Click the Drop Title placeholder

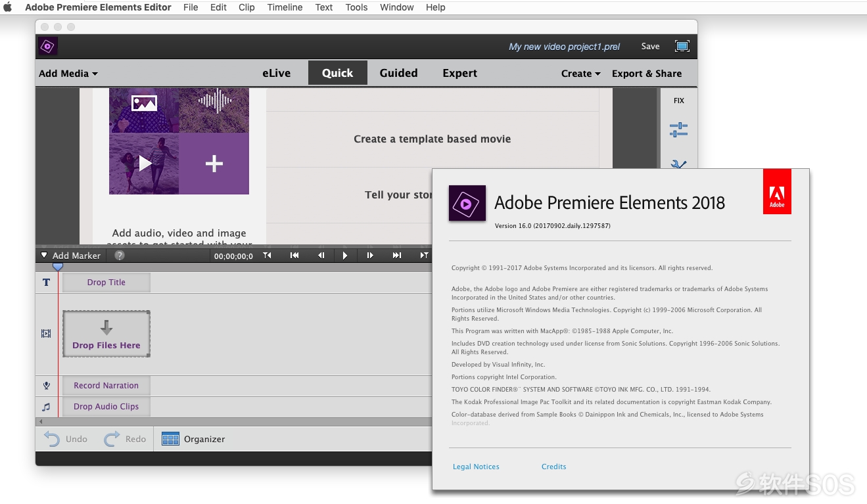click(x=106, y=283)
